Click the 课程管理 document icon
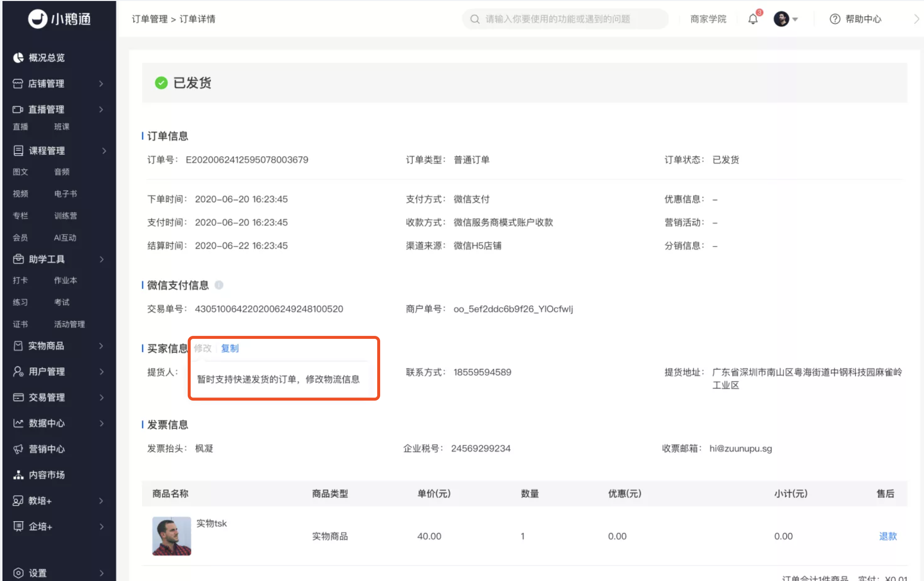924x581 pixels. (x=18, y=150)
